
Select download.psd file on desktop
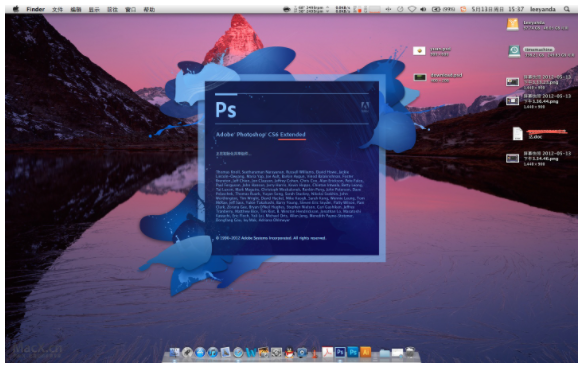[420, 77]
